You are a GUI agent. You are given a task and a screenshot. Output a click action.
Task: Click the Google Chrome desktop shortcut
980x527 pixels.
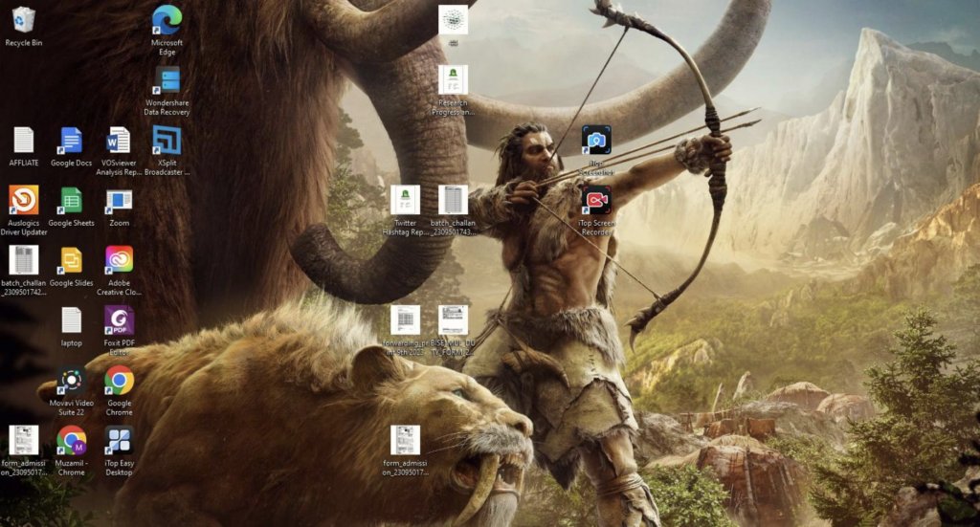tap(119, 391)
